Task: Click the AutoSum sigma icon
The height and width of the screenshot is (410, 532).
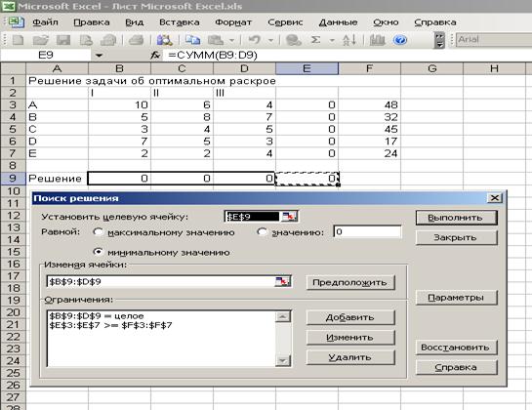Action: point(315,40)
